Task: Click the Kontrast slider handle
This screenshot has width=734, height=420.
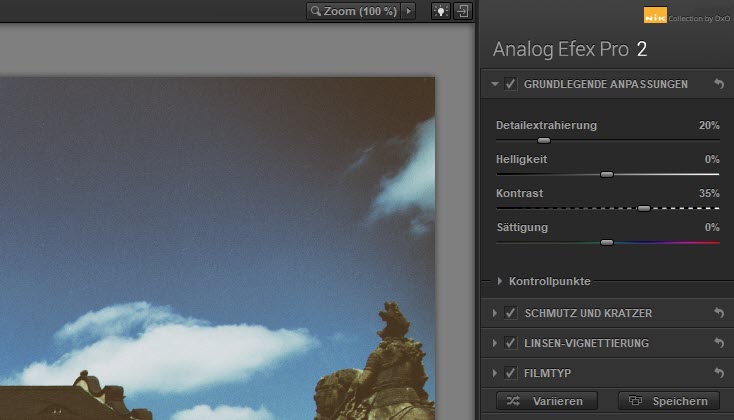Action: click(x=644, y=208)
